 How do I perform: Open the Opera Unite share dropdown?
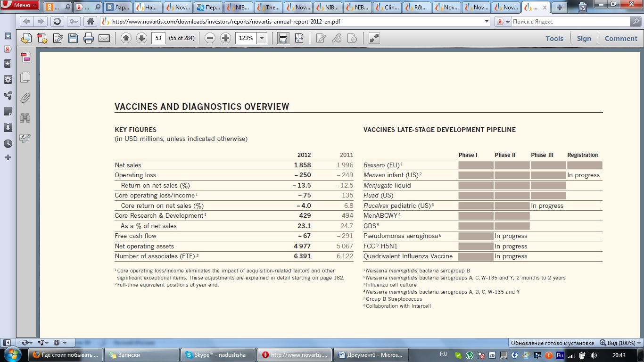coord(43,343)
